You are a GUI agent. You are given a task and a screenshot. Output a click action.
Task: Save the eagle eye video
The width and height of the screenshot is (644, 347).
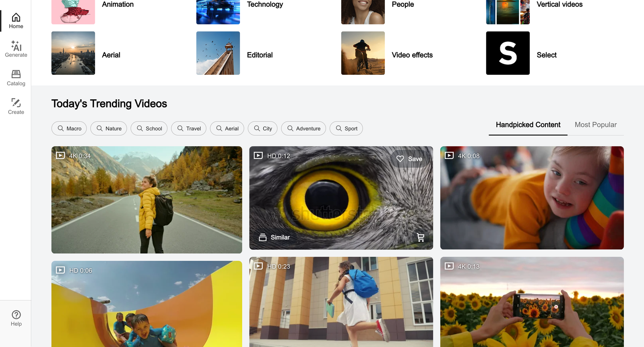click(x=409, y=159)
